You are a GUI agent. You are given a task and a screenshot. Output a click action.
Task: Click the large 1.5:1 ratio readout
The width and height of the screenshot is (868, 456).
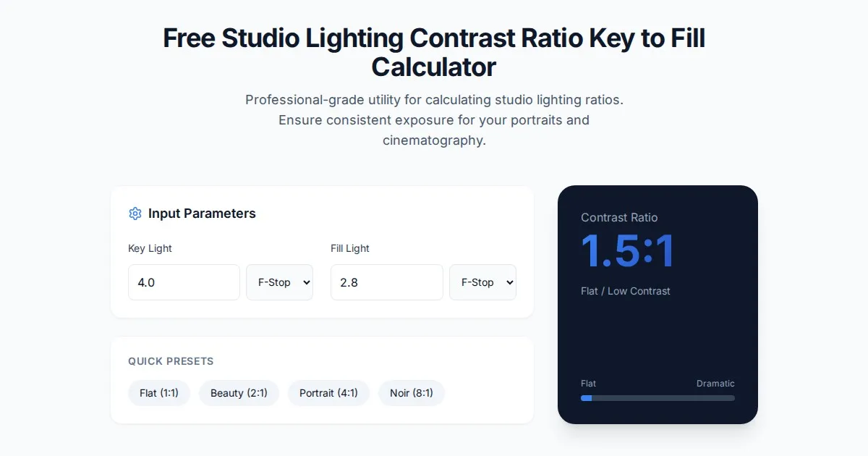tap(627, 251)
